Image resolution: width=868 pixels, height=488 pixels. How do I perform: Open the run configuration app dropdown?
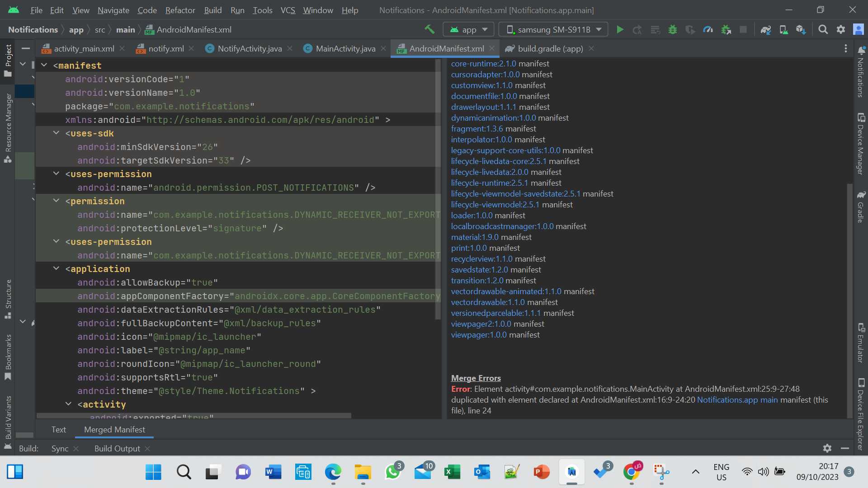point(468,29)
